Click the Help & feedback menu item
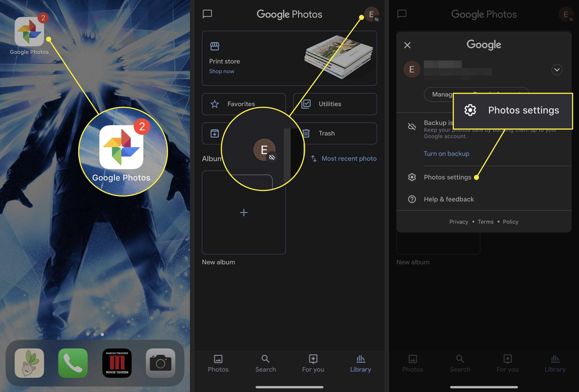Screen dimensions: 579x392 448,199
